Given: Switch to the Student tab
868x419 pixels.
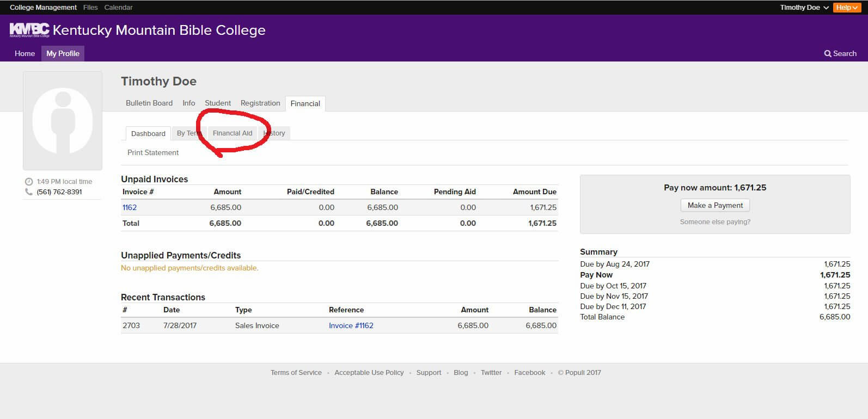Looking at the screenshot, I should tap(218, 103).
